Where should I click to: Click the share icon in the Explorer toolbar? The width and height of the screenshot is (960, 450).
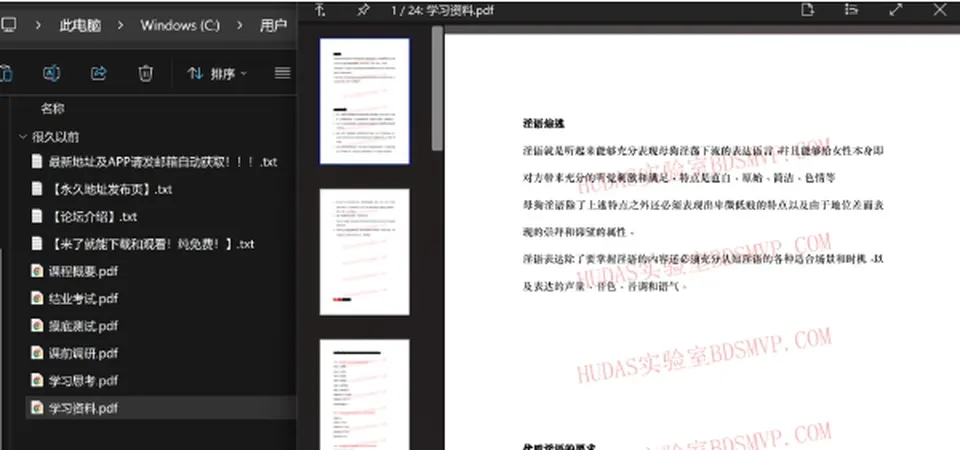point(99,73)
